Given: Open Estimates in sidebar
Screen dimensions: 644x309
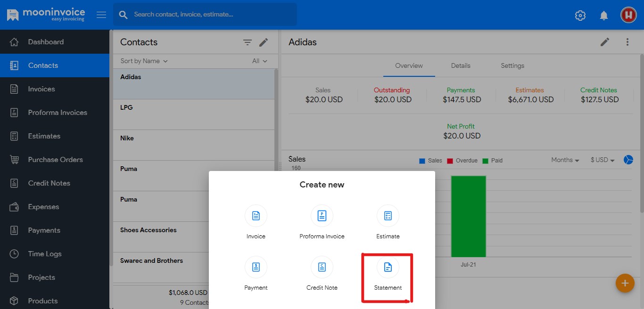Looking at the screenshot, I should click(x=55, y=136).
